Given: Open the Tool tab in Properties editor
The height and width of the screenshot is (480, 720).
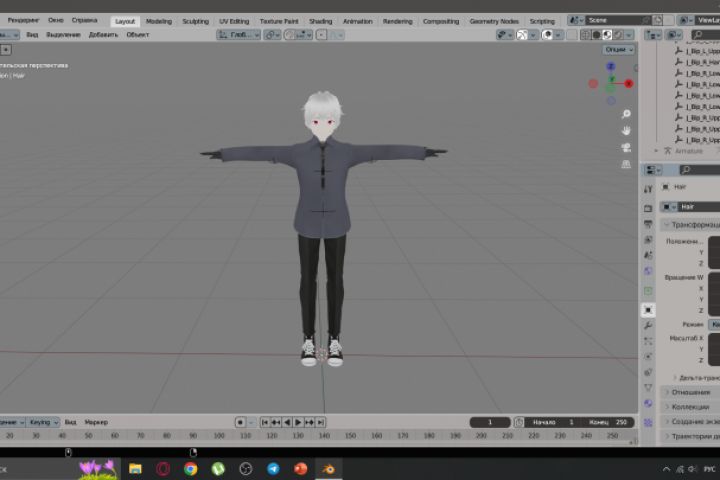Looking at the screenshot, I should 648,189.
